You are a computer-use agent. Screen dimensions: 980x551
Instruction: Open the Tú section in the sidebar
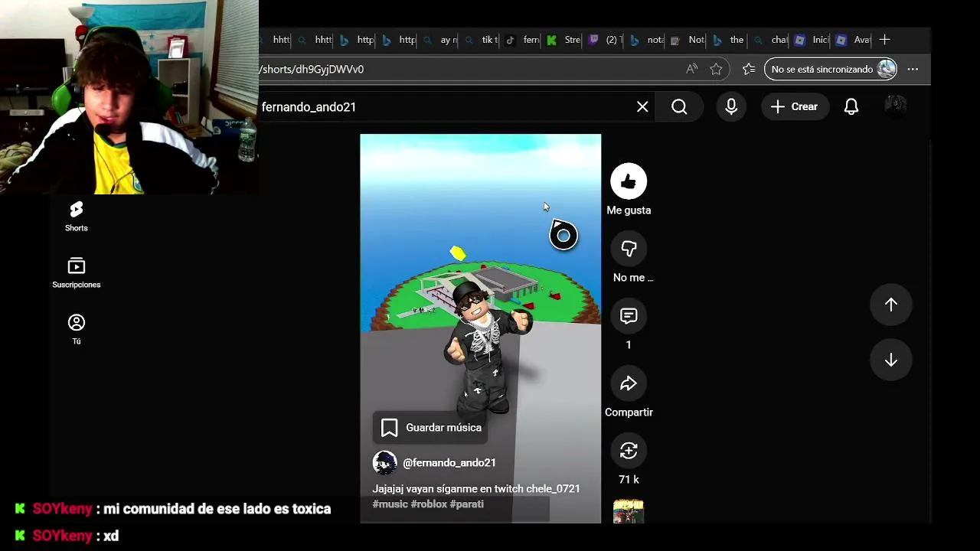point(76,330)
